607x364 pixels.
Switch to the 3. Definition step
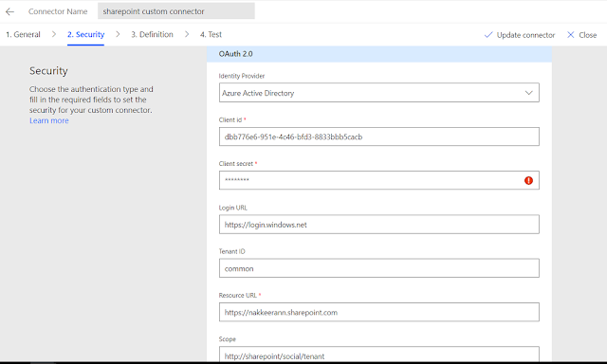tap(152, 34)
